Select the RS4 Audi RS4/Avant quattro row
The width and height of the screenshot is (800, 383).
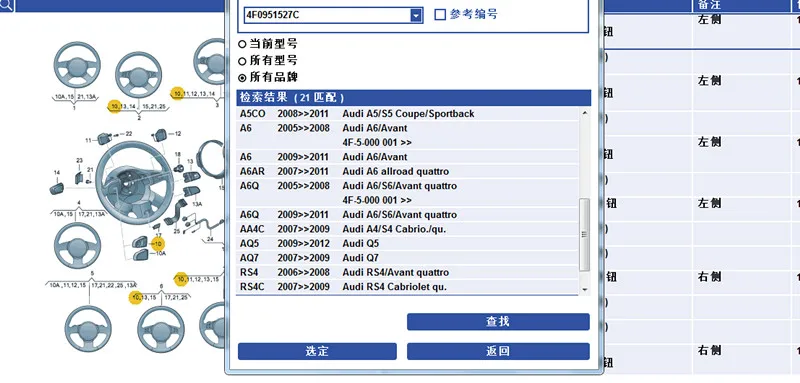pyautogui.click(x=408, y=272)
